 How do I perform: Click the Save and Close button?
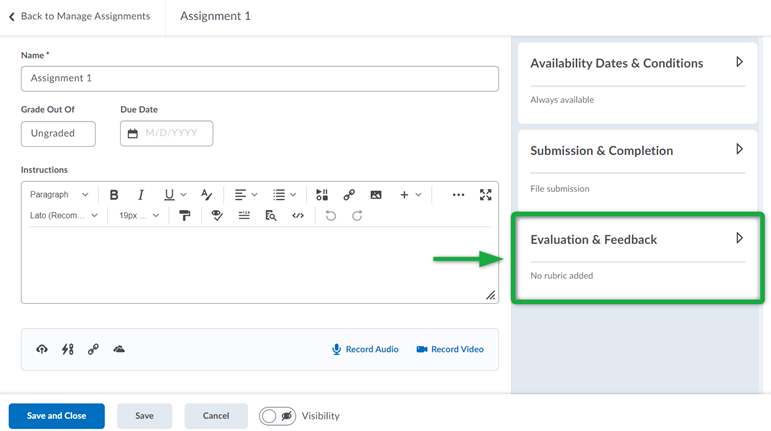click(57, 416)
